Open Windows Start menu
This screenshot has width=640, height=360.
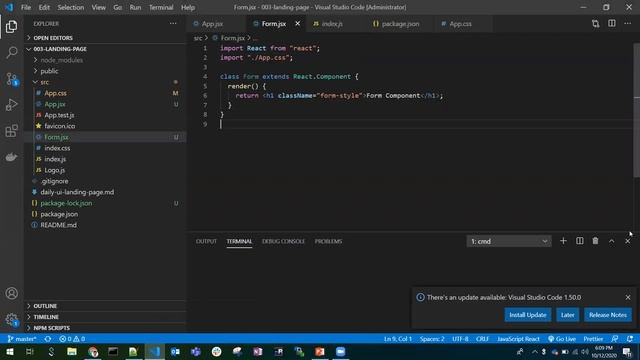click(10, 352)
